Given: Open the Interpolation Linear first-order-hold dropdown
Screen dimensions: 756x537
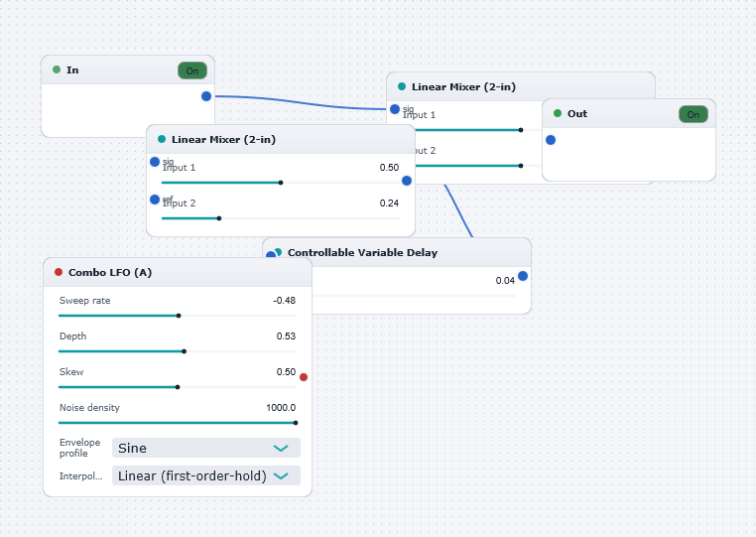Looking at the screenshot, I should 206,475.
